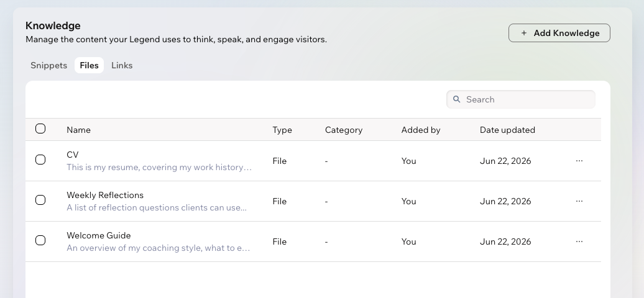Click the Knowledge heading
Image resolution: width=644 pixels, height=298 pixels.
click(53, 25)
